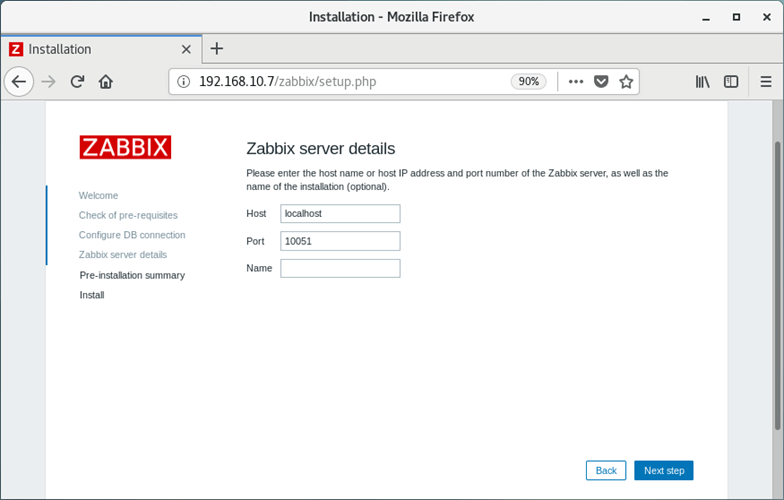Save page to Pocket
Screen dimensions: 784x500
[601, 82]
